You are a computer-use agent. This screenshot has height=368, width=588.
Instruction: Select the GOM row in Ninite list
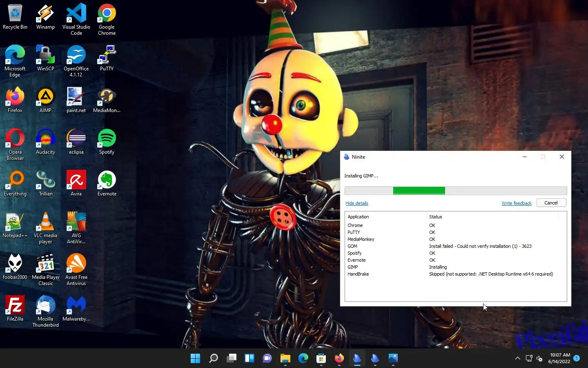coord(456,246)
